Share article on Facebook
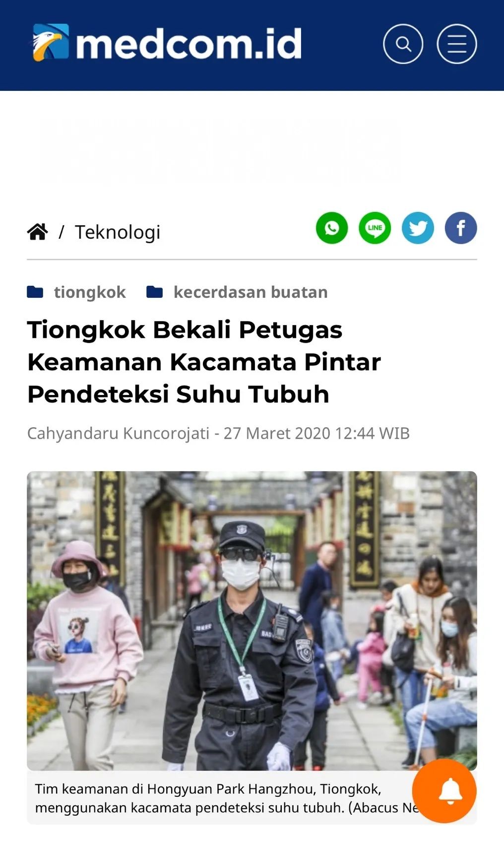 [461, 228]
